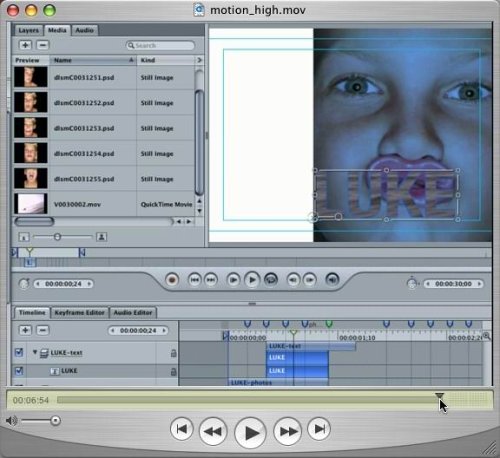Click the large thumbnail size icon

click(101, 237)
